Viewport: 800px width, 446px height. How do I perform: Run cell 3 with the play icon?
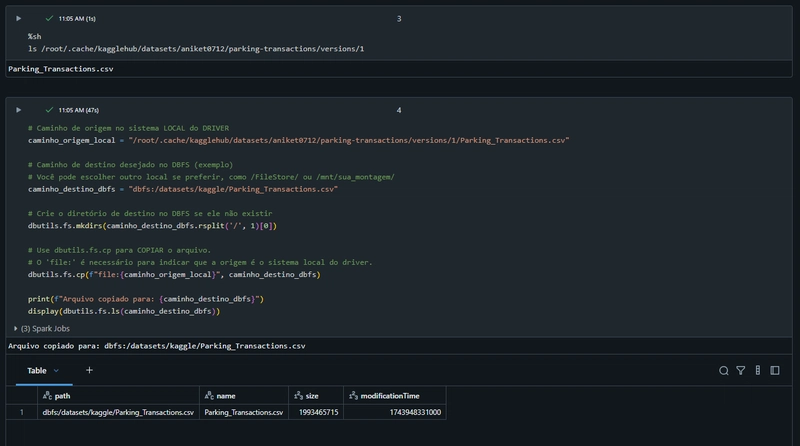point(19,18)
